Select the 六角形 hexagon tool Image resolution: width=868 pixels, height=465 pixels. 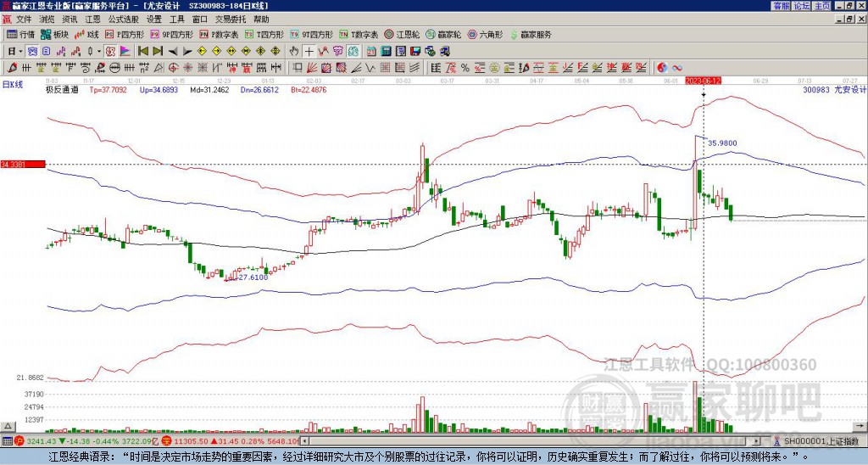click(x=486, y=34)
